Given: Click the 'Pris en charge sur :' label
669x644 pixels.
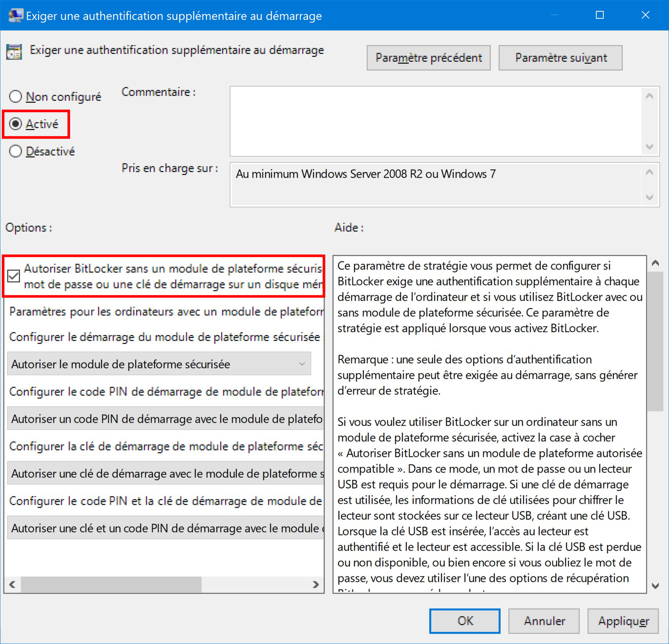Looking at the screenshot, I should (170, 168).
